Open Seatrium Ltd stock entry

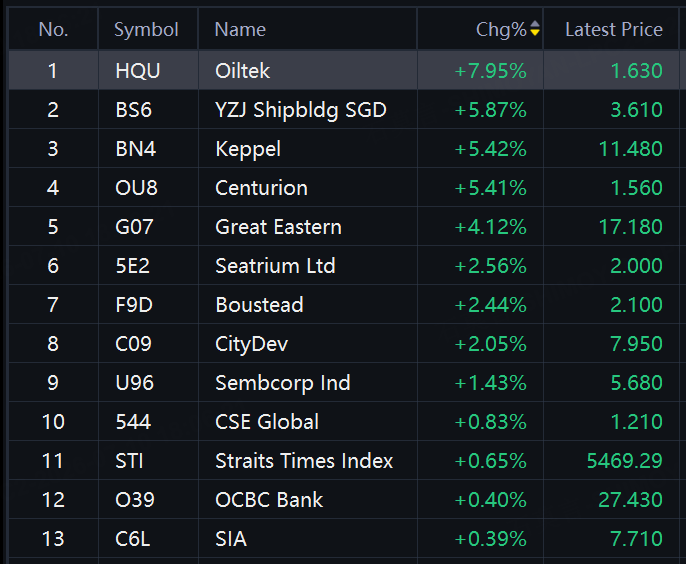(344, 265)
